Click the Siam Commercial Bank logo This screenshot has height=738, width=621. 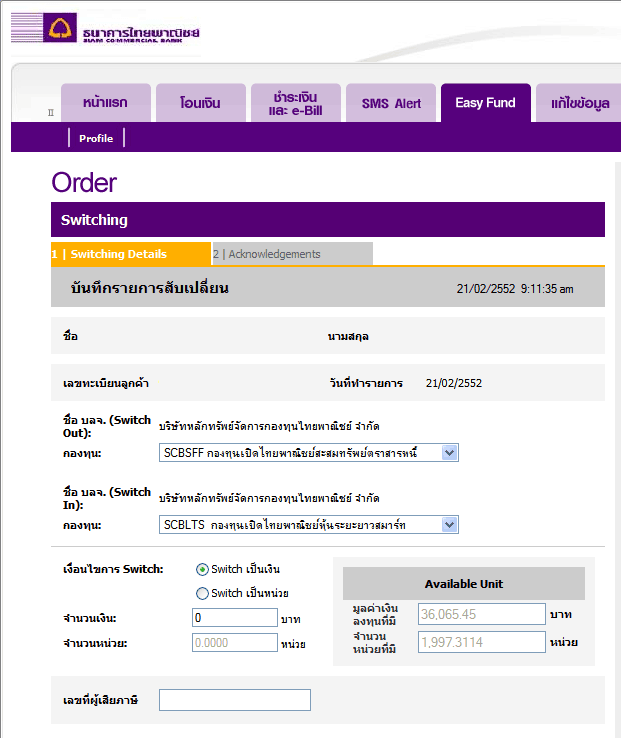pyautogui.click(x=105, y=28)
